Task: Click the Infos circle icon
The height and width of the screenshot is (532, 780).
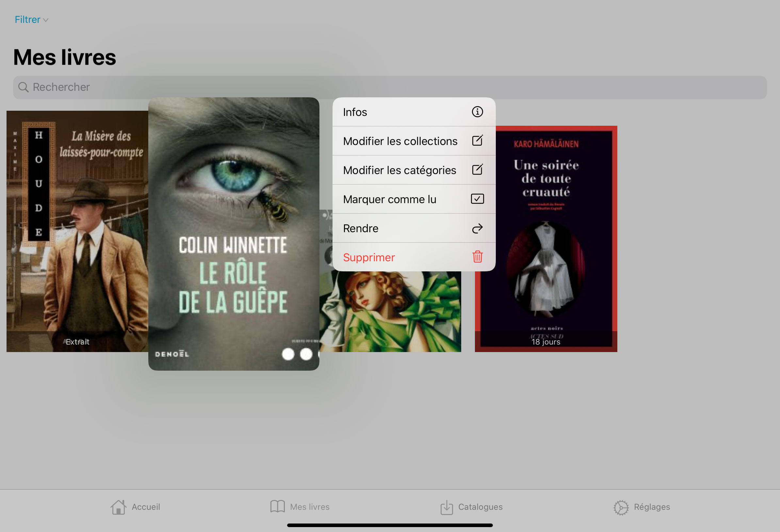Action: [x=477, y=112]
